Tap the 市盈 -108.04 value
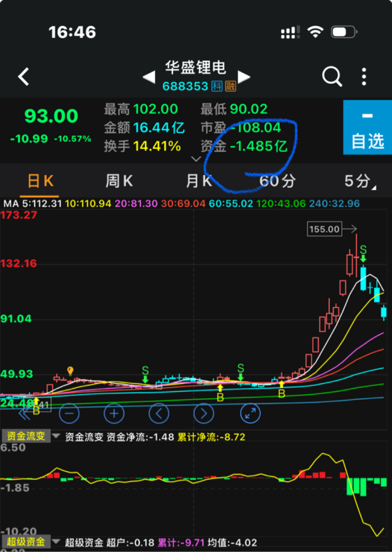The image size is (392, 552). tap(256, 128)
